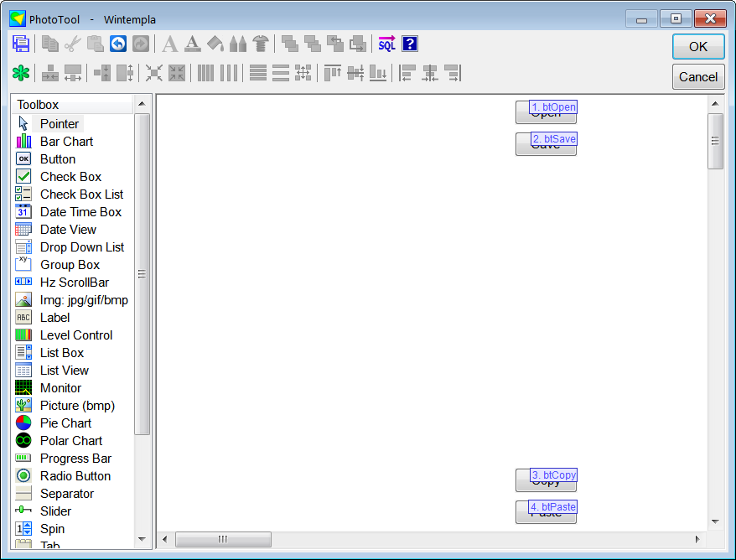
Task: Click canvas vertical scrollbar thumb
Action: coord(715,141)
